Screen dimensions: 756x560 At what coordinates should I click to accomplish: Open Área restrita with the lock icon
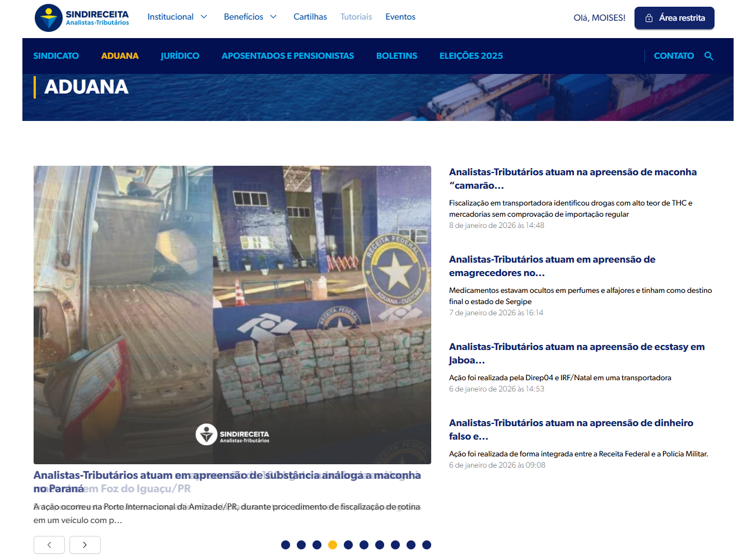click(x=674, y=18)
